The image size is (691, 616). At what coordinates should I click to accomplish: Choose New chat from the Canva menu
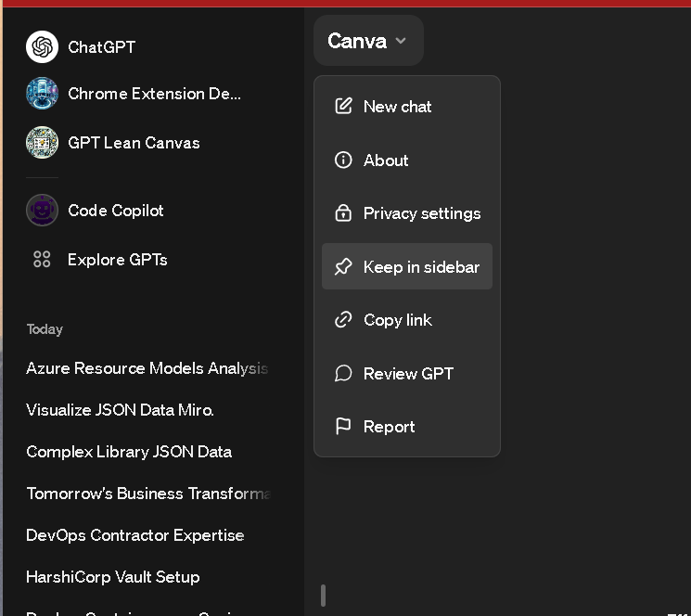pos(407,107)
